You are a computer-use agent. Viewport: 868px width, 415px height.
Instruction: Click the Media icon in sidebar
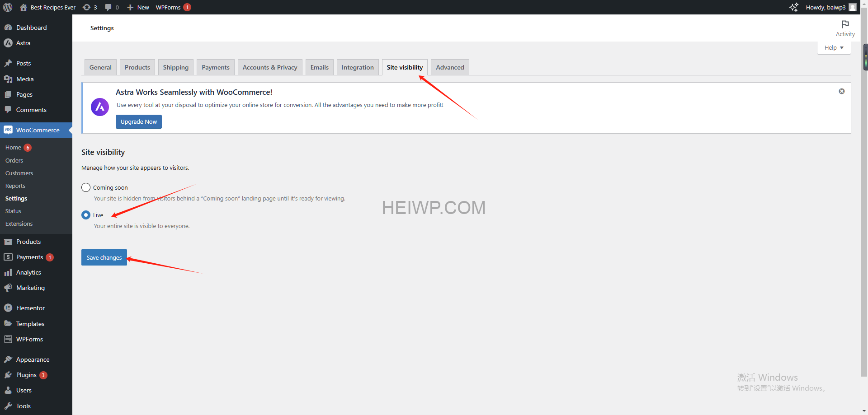click(x=8, y=79)
